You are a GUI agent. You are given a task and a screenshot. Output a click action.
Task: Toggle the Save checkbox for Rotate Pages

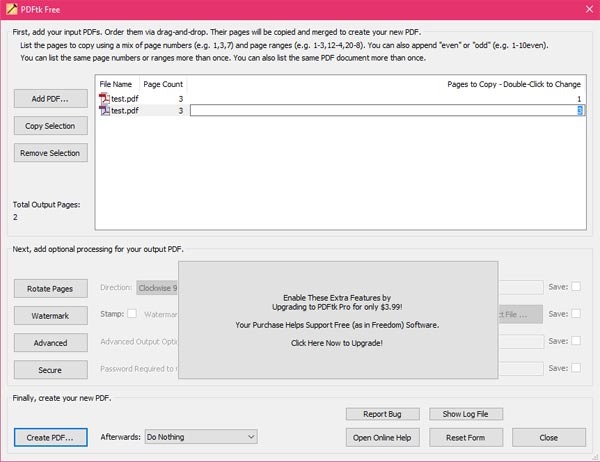coord(576,287)
